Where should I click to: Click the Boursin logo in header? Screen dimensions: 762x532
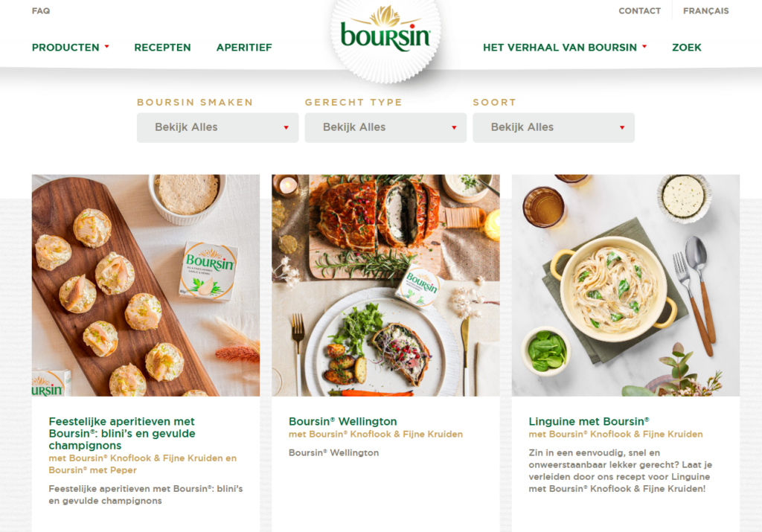point(385,33)
